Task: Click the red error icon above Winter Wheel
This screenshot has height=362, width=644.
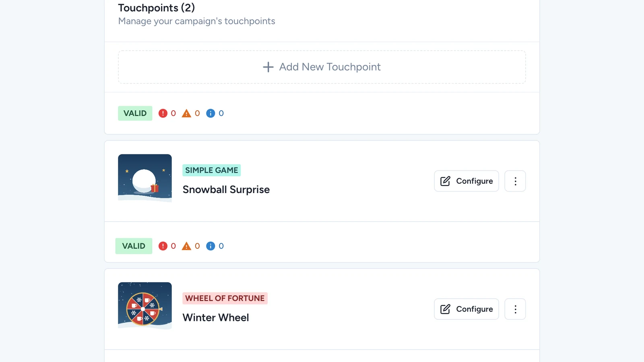Action: click(163, 246)
